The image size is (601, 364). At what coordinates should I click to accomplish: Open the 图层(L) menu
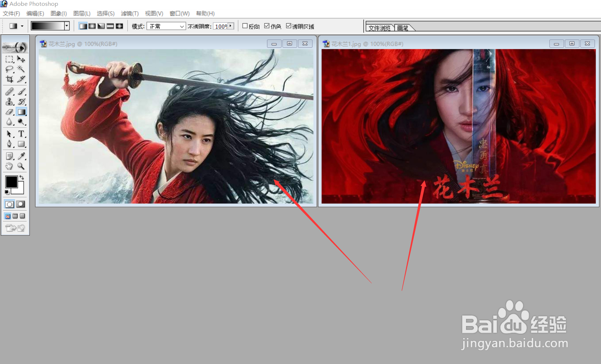[x=82, y=13]
